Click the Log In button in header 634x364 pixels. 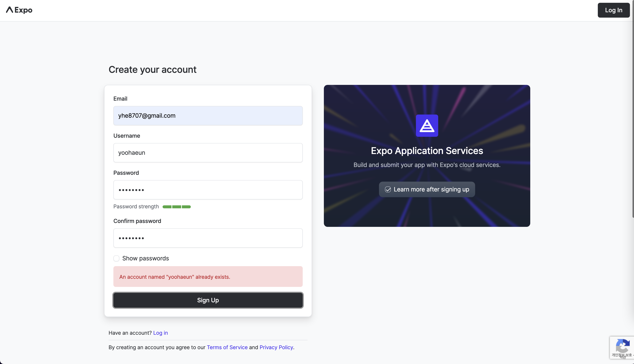coord(613,10)
